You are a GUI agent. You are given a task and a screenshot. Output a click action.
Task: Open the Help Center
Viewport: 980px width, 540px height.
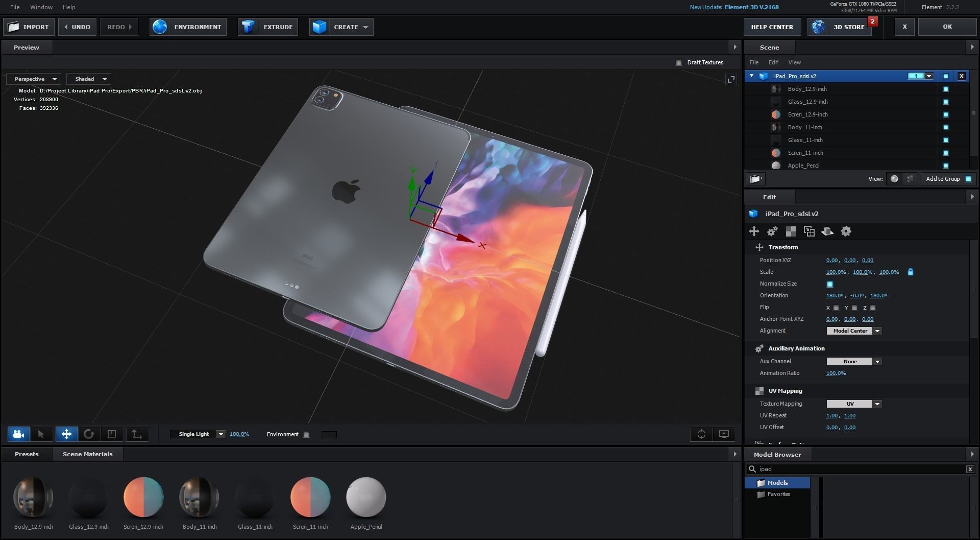tap(772, 27)
